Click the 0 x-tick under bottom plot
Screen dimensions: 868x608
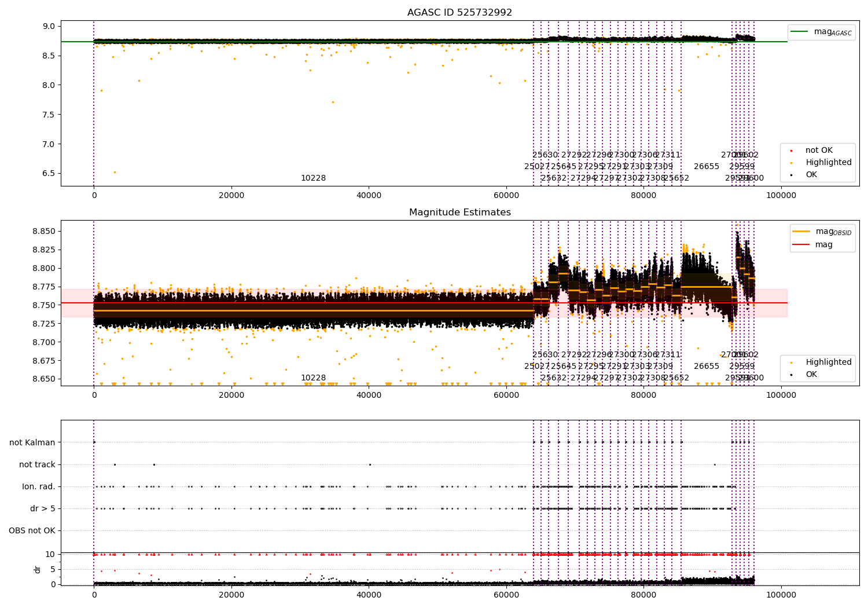tap(94, 595)
